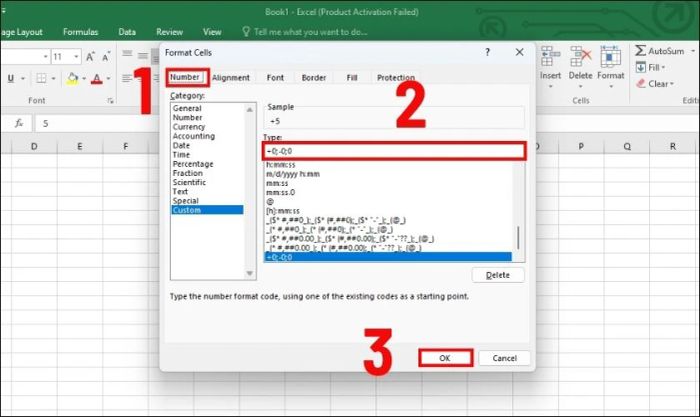Viewport: 700px width, 417px height.
Task: Switch to the Number tab
Action: pos(184,77)
